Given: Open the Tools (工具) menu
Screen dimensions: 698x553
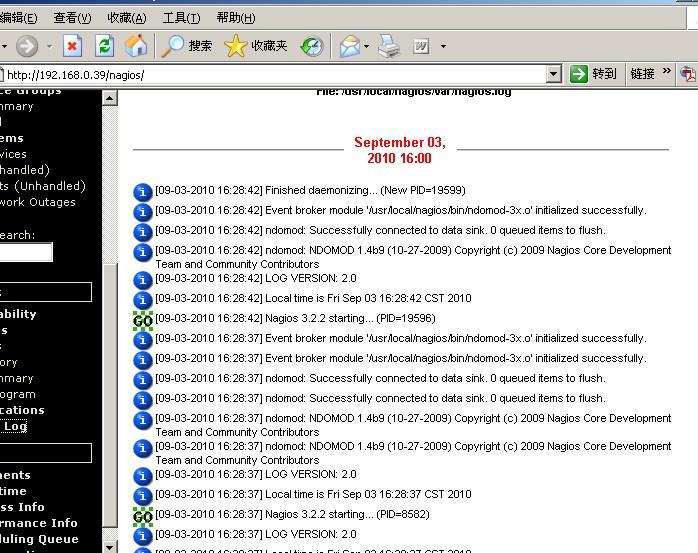Looking at the screenshot, I should (181, 18).
